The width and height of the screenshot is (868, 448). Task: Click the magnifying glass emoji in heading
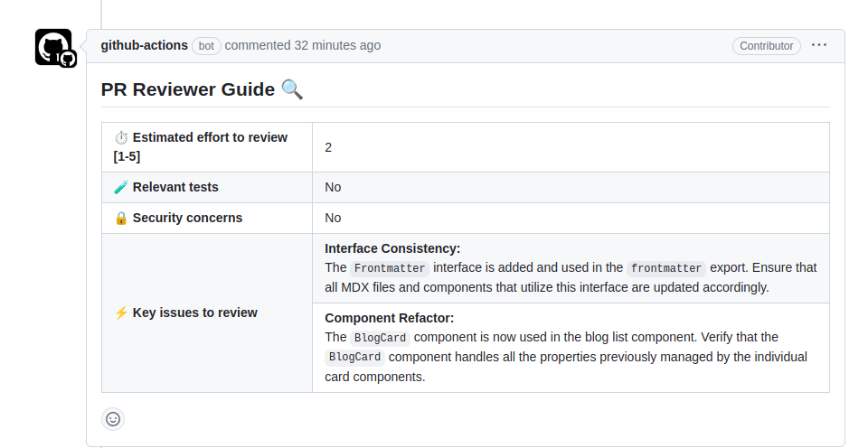(x=292, y=89)
